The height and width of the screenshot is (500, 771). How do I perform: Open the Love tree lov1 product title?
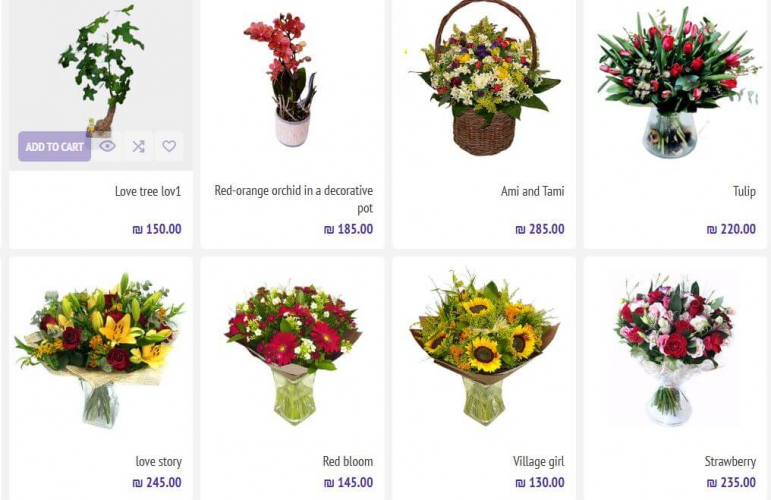click(148, 191)
